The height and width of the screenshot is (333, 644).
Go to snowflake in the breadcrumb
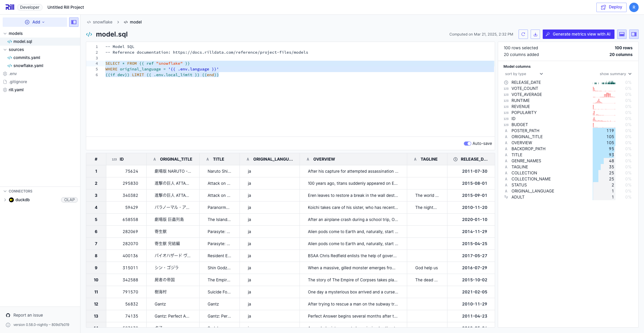(x=102, y=22)
